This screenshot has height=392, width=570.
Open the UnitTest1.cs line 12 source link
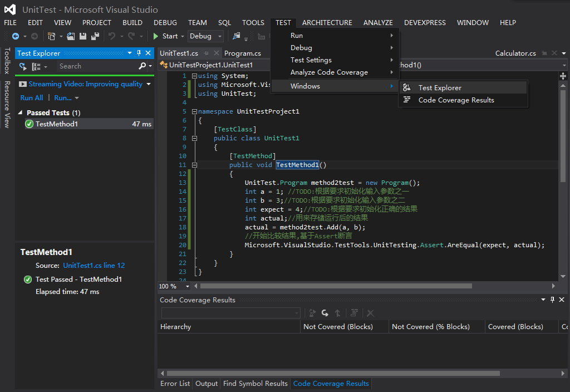pos(94,266)
